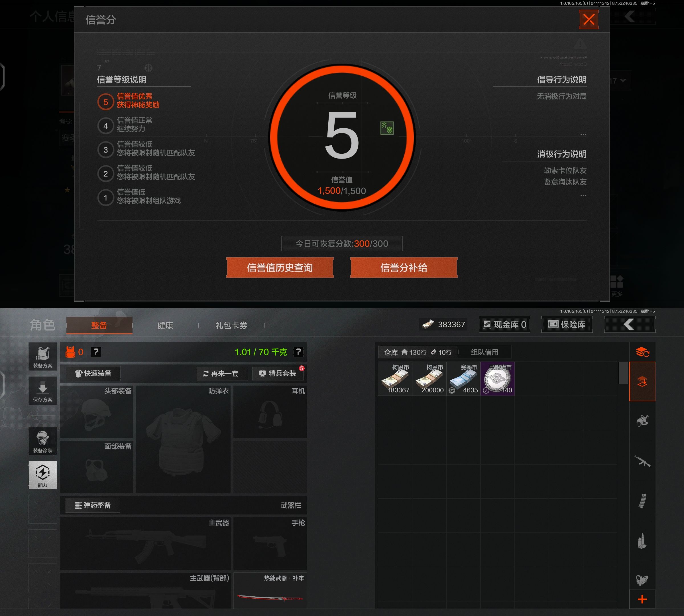This screenshot has height=616, width=684.
Task: Switch to the 组队借用 tab
Action: [x=484, y=352]
